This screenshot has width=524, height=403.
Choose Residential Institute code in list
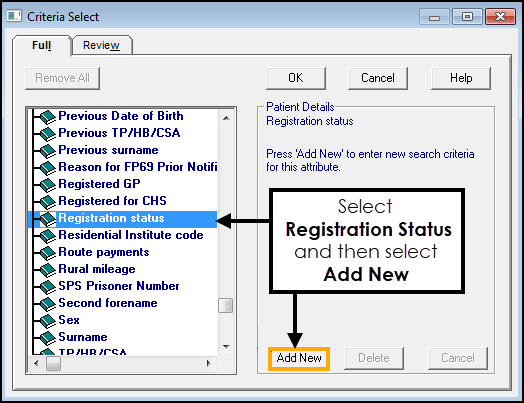point(131,235)
